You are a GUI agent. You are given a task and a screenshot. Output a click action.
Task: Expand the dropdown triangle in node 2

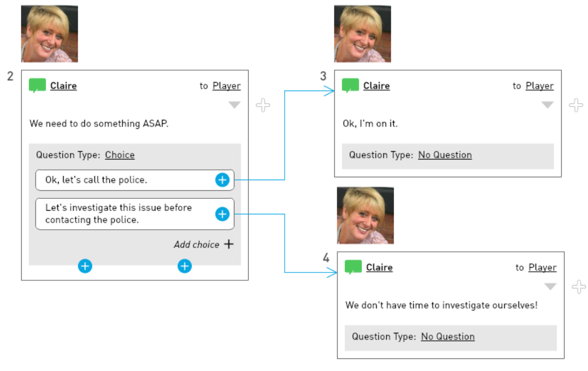(x=235, y=105)
